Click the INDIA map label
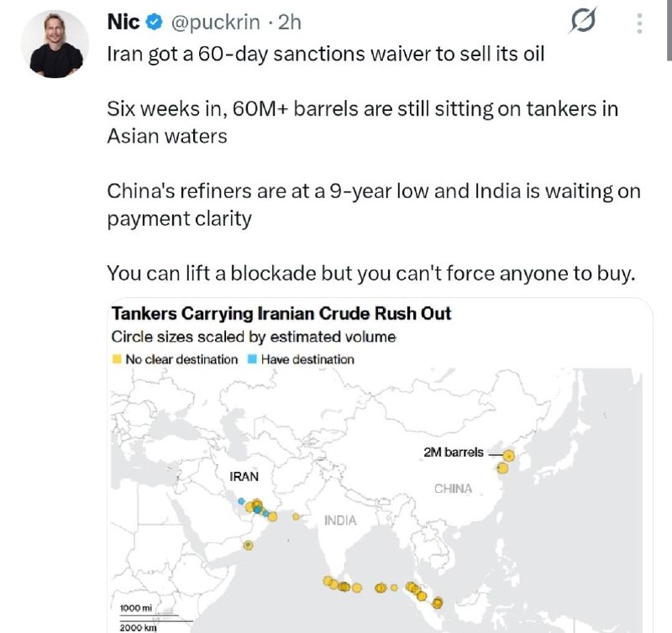 [x=340, y=521]
